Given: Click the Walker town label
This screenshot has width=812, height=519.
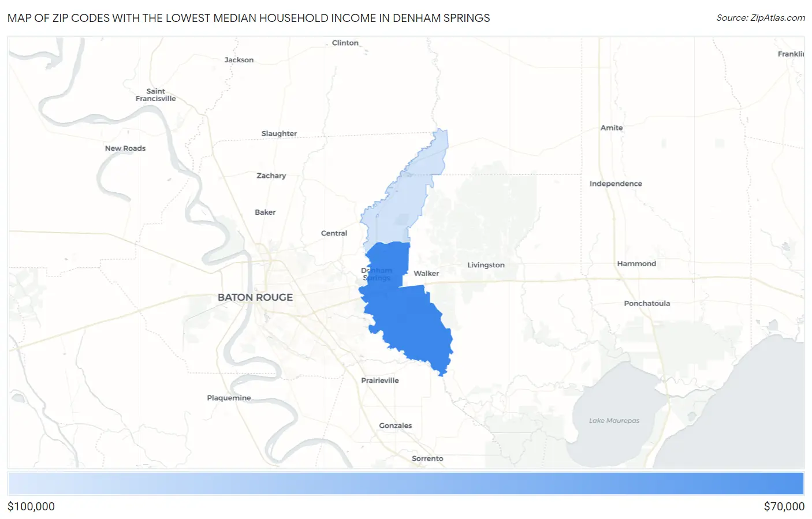Looking at the screenshot, I should click(426, 274).
